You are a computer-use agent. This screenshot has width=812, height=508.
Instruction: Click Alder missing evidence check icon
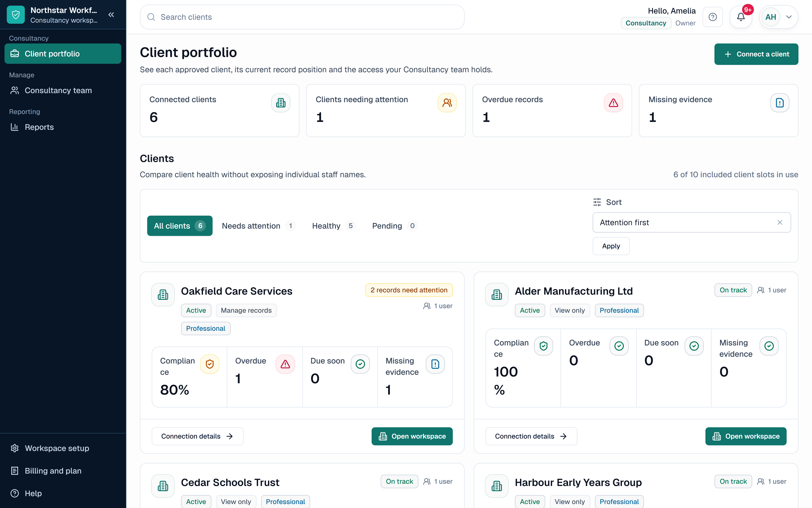click(769, 346)
